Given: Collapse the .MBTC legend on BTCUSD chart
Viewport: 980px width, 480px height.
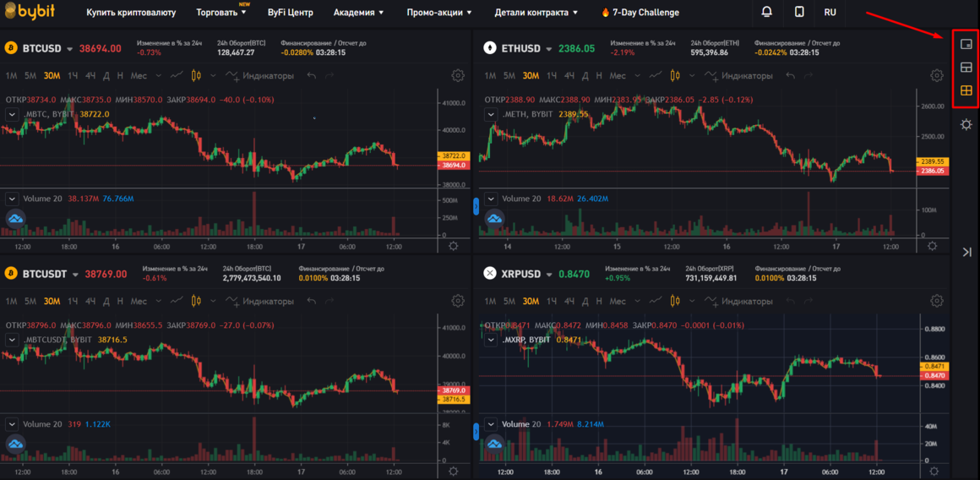Looking at the screenshot, I should coord(12,113).
